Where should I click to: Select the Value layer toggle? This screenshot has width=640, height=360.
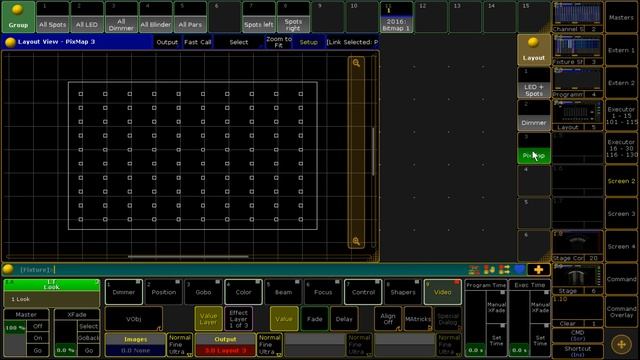coord(284,319)
